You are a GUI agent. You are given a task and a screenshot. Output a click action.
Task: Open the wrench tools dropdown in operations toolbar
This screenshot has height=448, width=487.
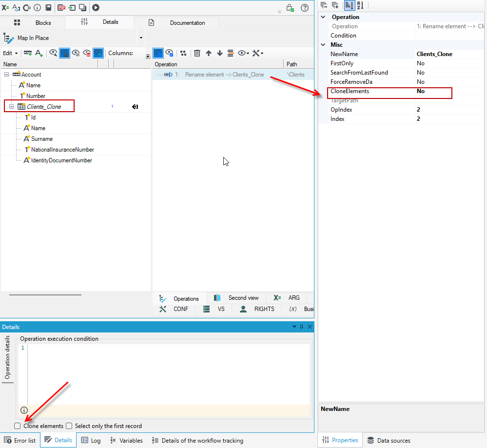coord(258,53)
